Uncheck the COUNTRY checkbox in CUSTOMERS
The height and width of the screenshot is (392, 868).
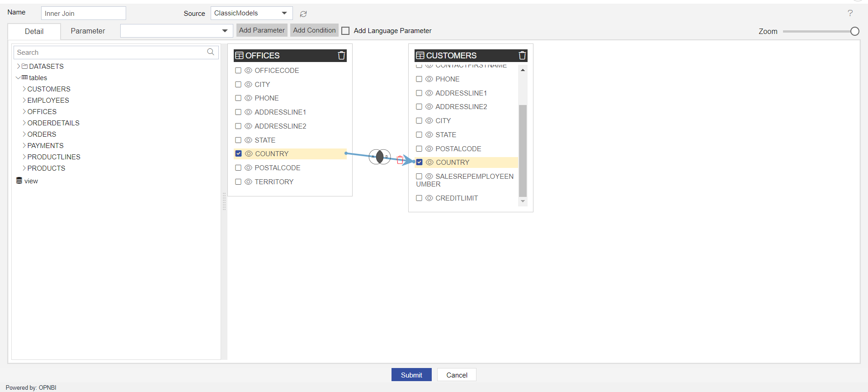click(419, 162)
